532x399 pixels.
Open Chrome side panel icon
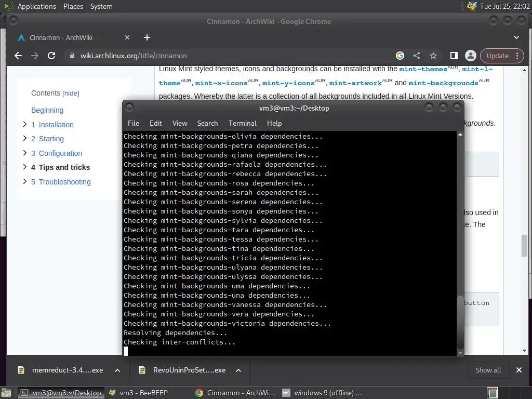click(454, 56)
